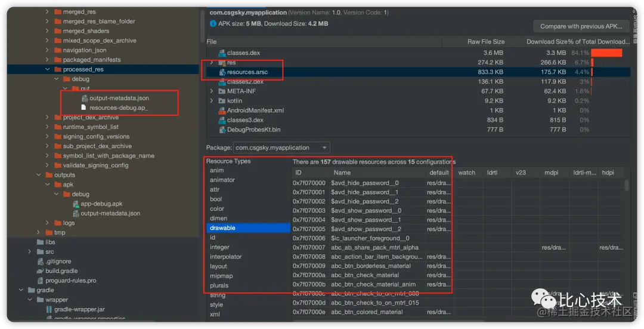Click the src folder icon
Image resolution: width=644 pixels, height=329 pixels.
(41, 252)
